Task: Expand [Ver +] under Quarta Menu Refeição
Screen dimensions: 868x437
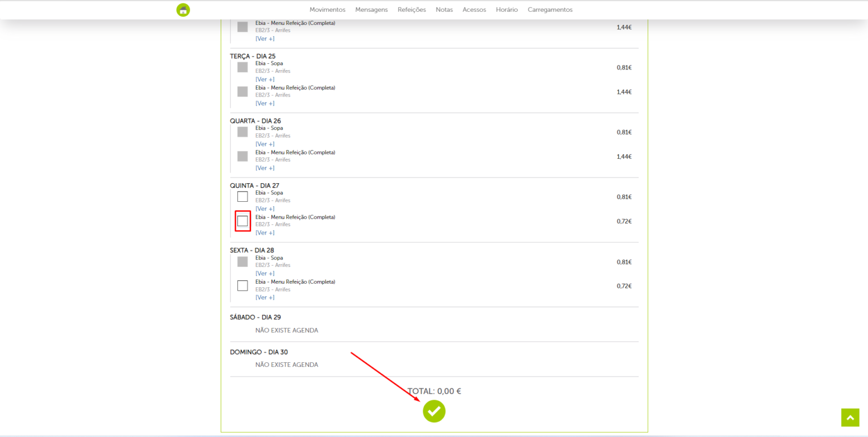Action: point(264,168)
